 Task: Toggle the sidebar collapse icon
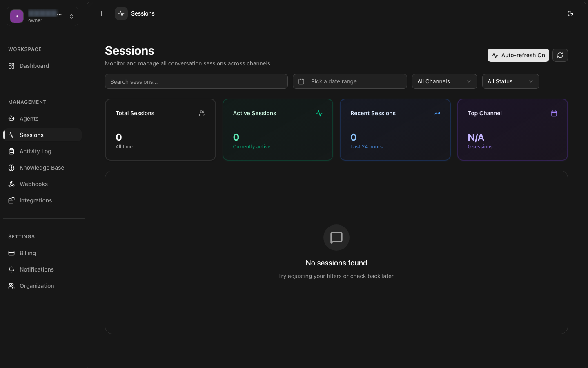pos(102,13)
